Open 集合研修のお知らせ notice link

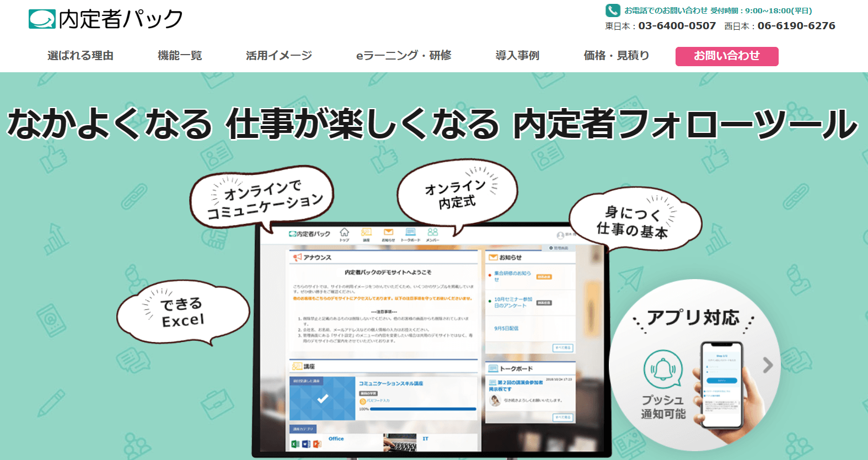tap(512, 276)
